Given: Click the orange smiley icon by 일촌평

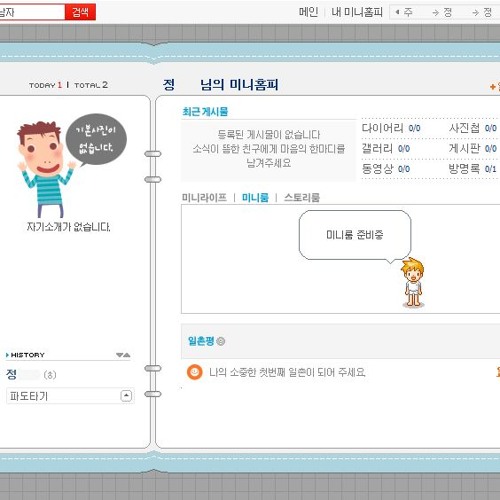Looking at the screenshot, I should (x=195, y=372).
